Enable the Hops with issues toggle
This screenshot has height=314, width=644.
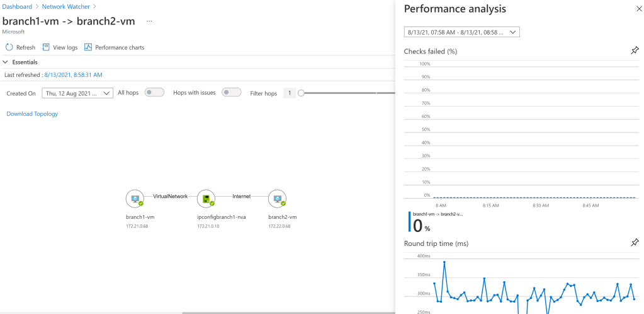tap(232, 93)
